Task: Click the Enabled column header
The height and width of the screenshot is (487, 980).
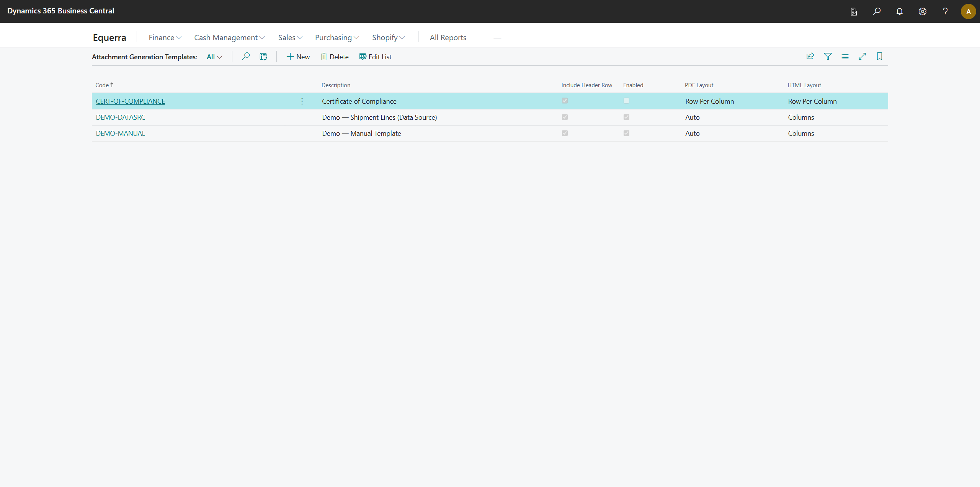Action: point(633,85)
